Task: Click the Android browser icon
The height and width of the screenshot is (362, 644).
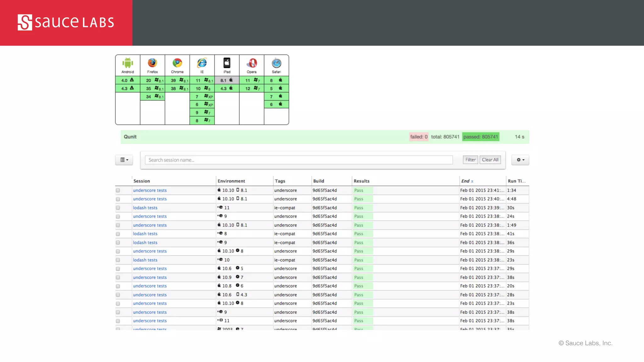Action: [x=128, y=63]
